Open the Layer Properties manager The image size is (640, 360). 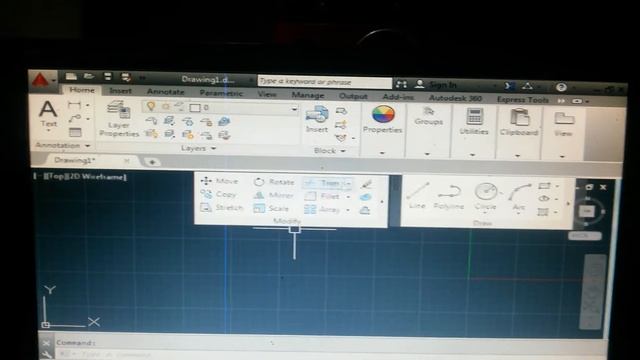(119, 120)
